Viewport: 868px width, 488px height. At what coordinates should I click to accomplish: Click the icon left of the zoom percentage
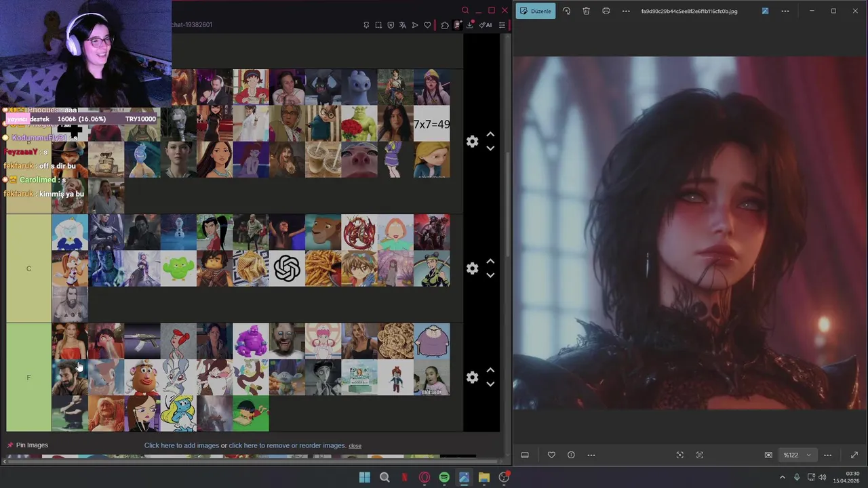coord(768,455)
